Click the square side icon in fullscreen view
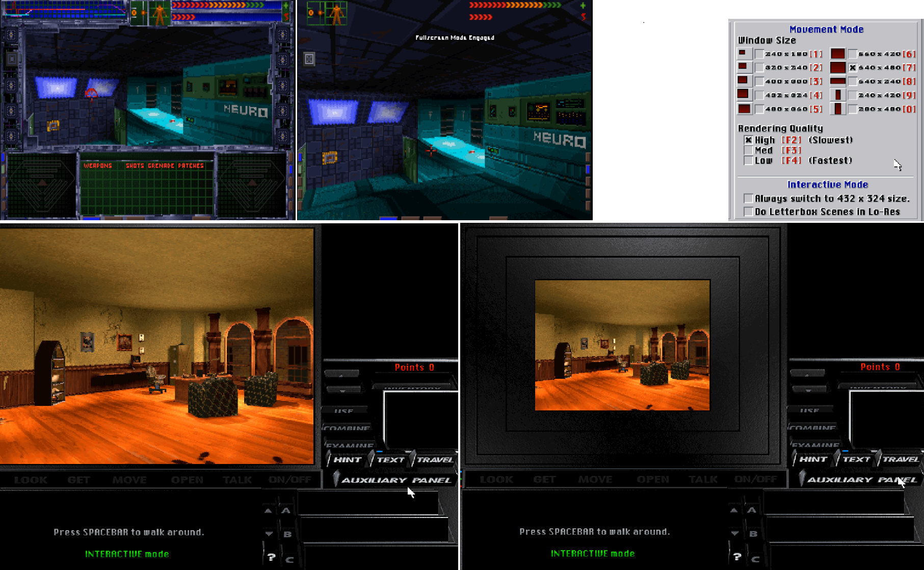 tap(309, 59)
